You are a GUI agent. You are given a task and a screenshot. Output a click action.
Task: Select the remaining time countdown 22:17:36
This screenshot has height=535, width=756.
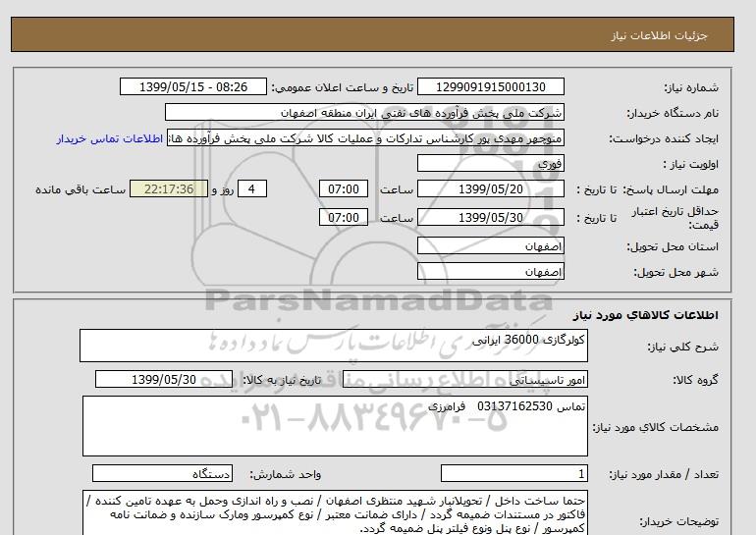point(169,188)
